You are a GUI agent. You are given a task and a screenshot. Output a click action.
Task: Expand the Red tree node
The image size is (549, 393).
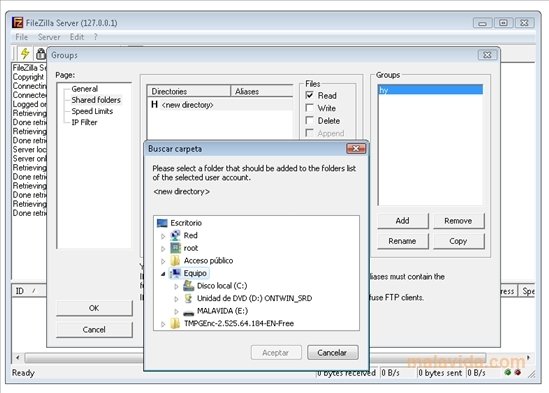click(163, 236)
